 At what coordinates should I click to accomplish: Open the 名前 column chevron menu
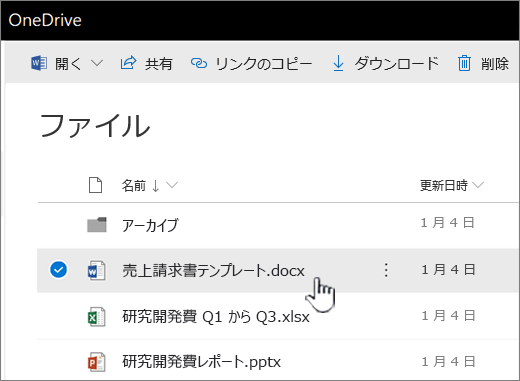pyautogui.click(x=172, y=185)
